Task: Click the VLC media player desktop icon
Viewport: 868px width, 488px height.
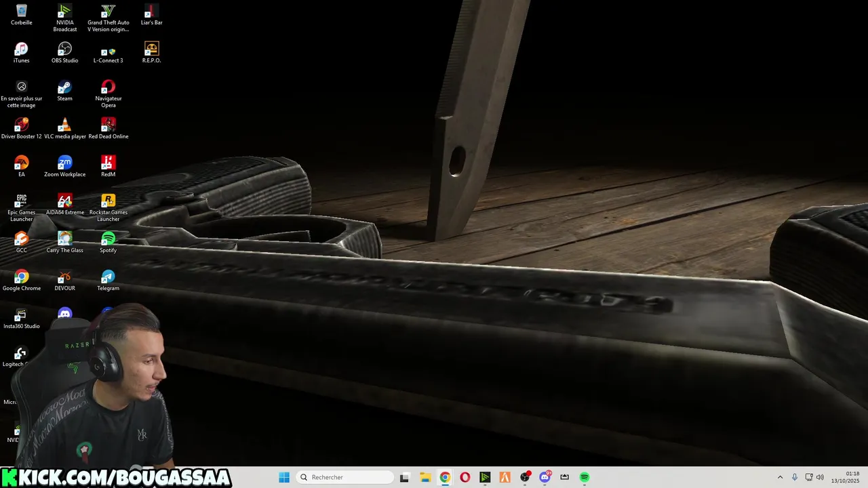Action: coord(65,128)
